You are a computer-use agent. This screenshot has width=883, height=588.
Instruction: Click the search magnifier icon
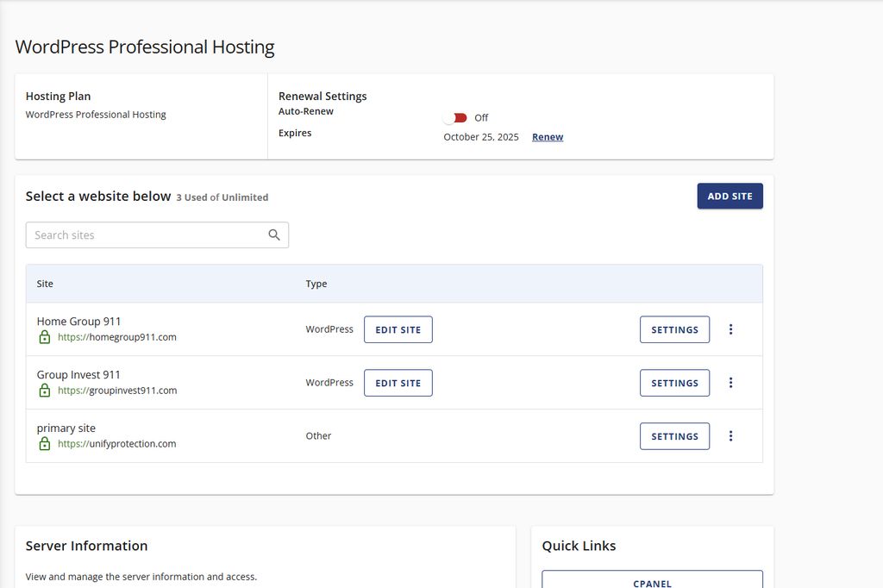[274, 235]
